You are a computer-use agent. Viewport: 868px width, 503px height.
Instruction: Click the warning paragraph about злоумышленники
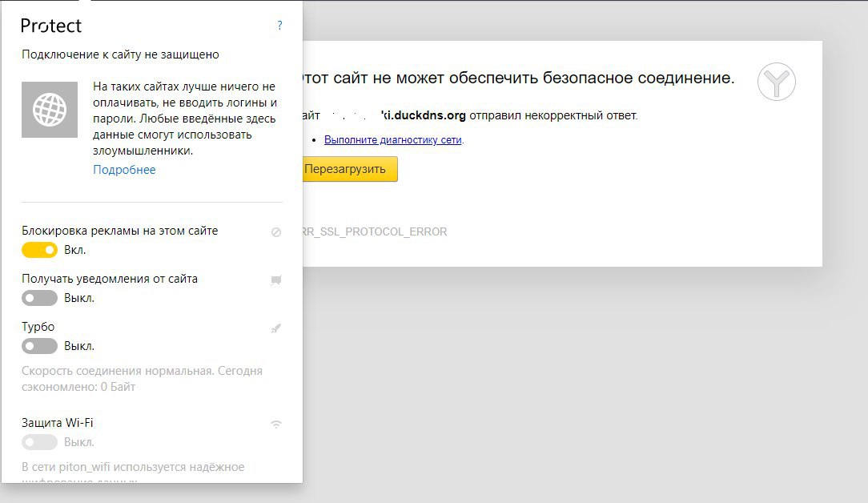click(185, 119)
